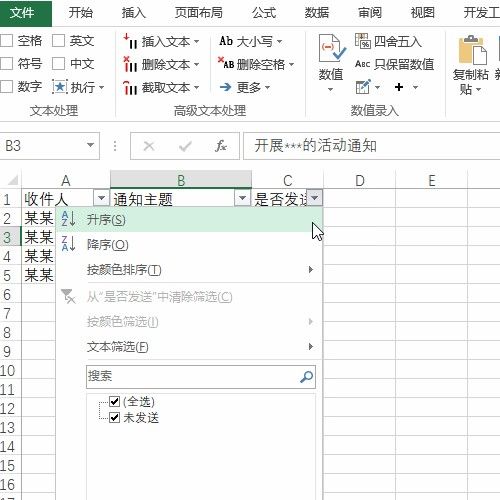Open the 视图 ribbon tab
The image size is (500, 500).
pos(422,13)
